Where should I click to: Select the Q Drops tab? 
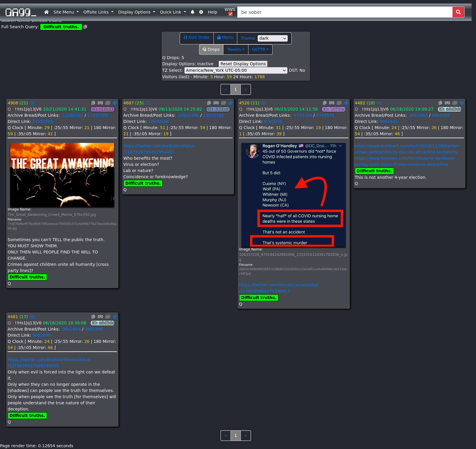[x=211, y=49]
